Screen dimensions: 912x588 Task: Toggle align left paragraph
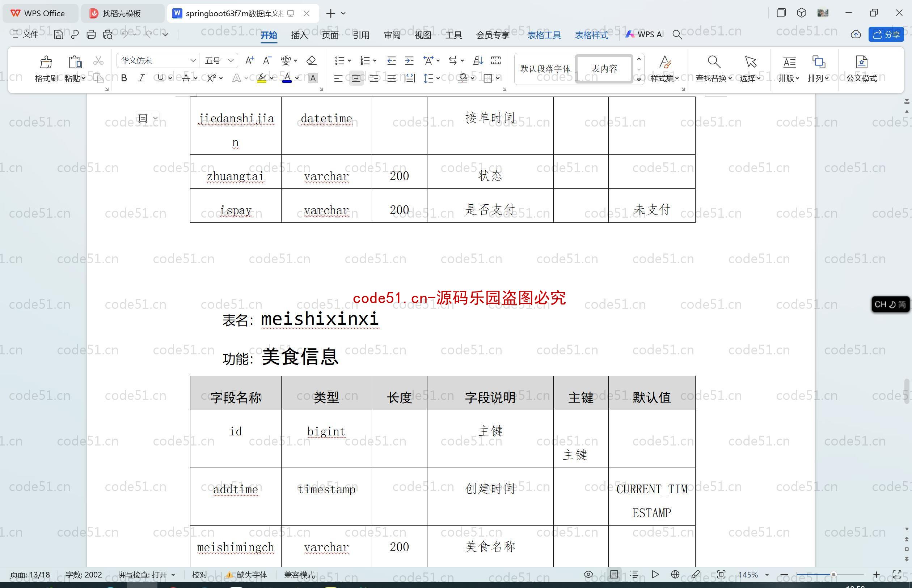click(x=338, y=78)
